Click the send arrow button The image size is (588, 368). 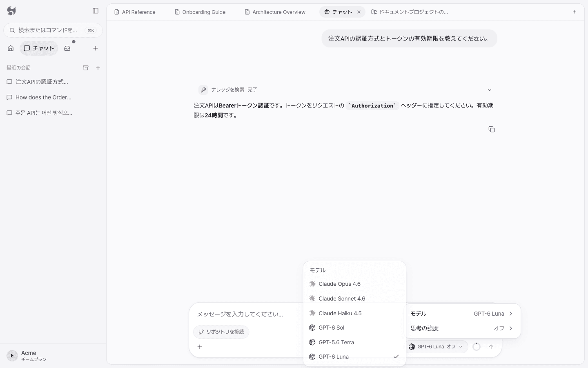point(491,347)
